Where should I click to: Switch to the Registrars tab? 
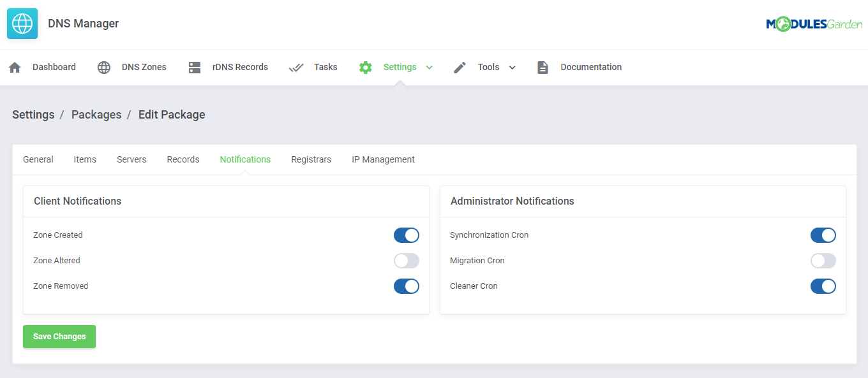311,159
